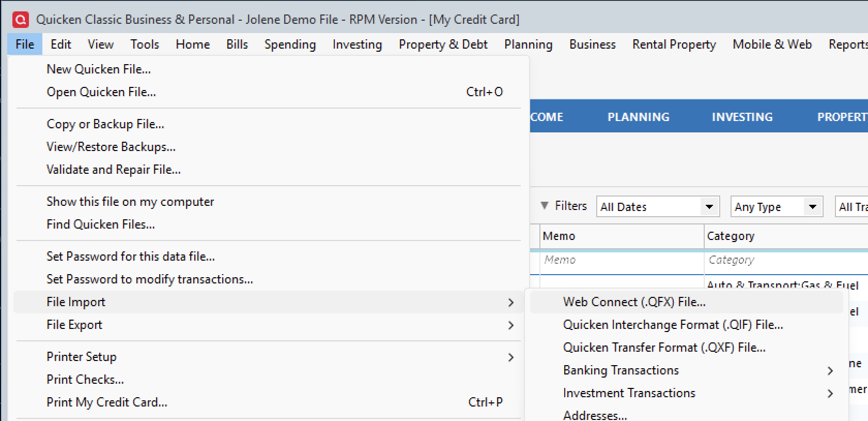
Task: Click the Filters label
Action: [571, 206]
